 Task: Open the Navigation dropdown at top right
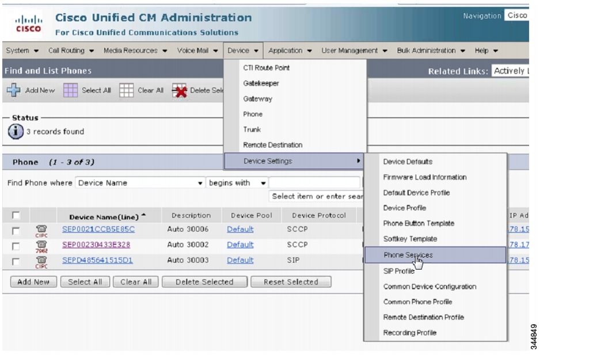point(517,16)
